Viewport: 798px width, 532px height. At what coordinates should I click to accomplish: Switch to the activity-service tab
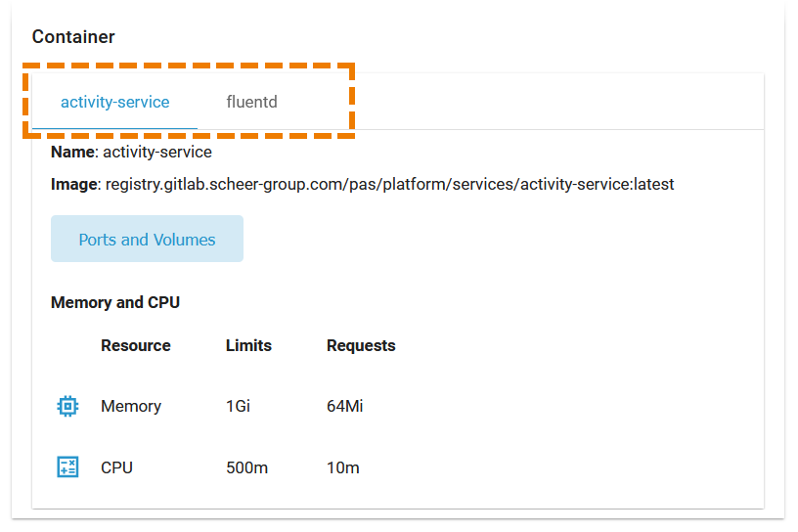pos(114,102)
